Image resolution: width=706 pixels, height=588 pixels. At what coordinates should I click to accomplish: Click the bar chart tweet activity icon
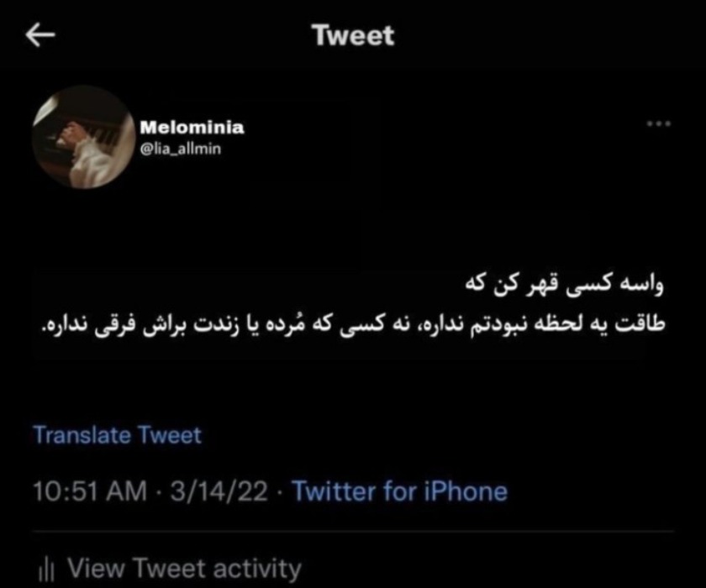(46, 570)
